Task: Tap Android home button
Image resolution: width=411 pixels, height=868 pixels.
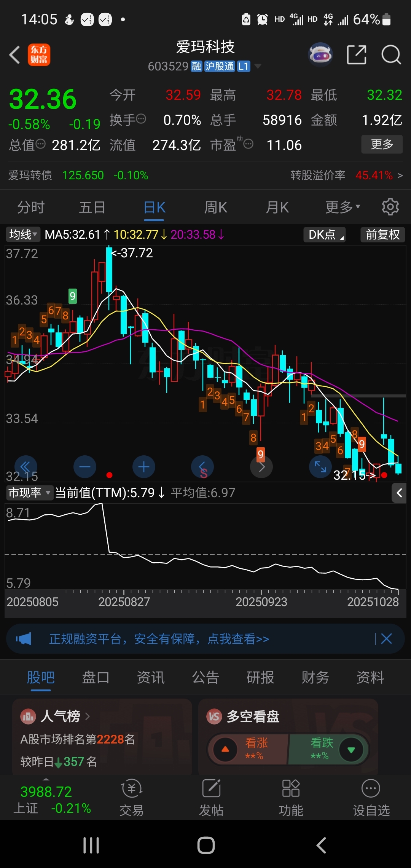Action: pos(206,846)
